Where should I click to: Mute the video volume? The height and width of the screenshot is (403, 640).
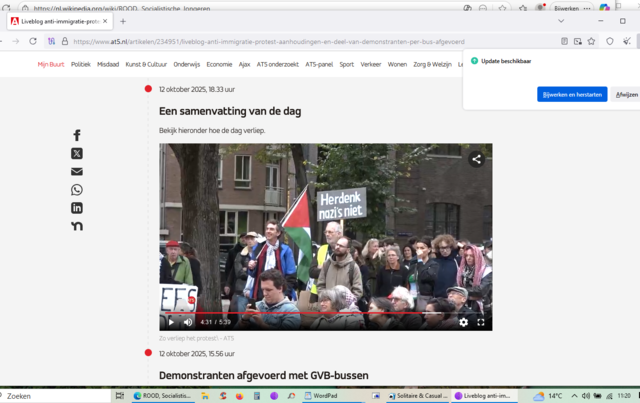188,322
